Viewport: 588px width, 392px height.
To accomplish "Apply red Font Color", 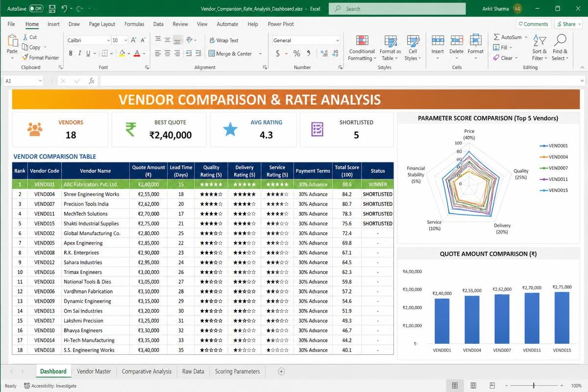I will click(137, 53).
